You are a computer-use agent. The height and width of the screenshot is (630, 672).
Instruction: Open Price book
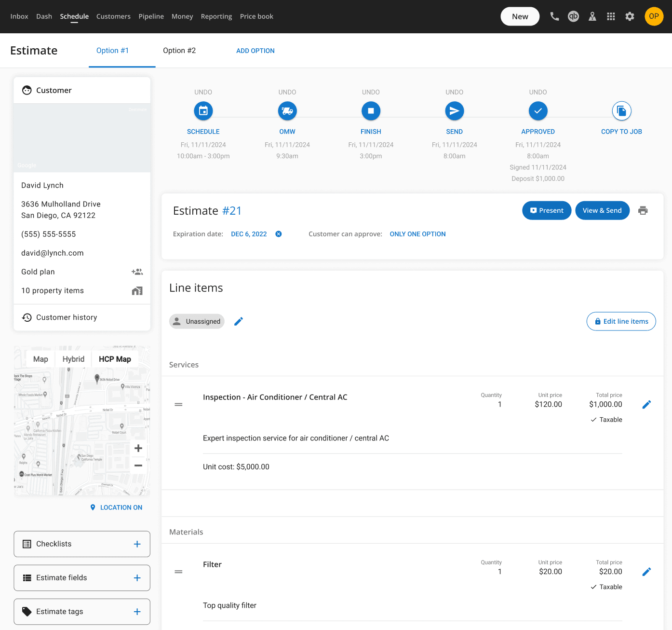256,16
